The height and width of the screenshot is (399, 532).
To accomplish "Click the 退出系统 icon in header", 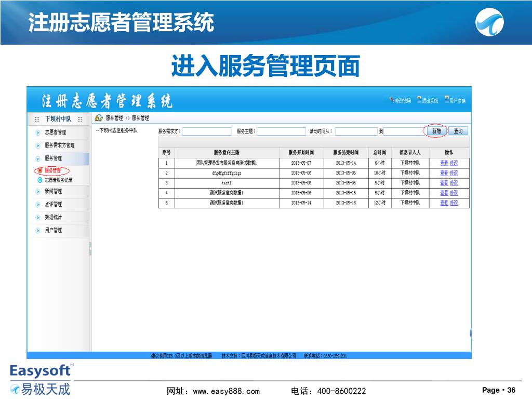I will (419, 100).
